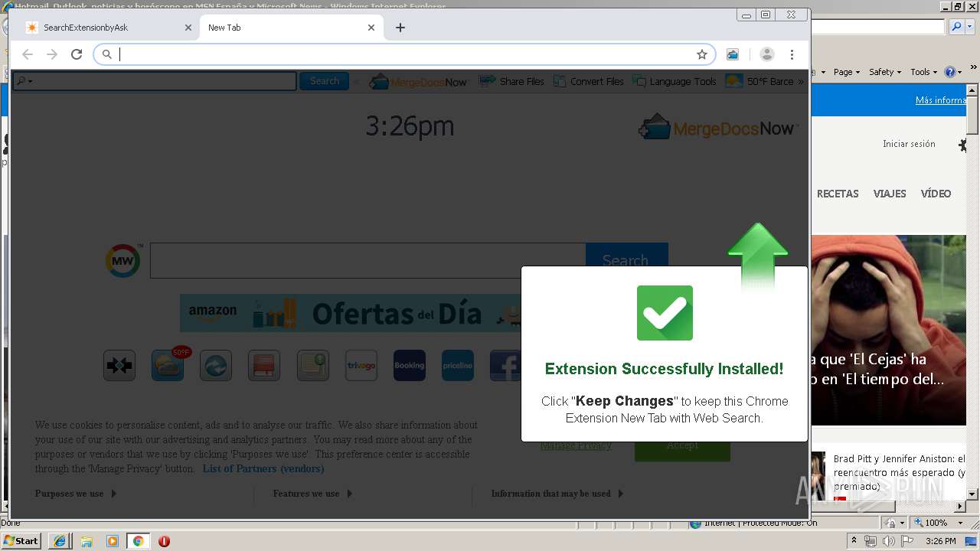980x551 pixels.
Task: Click the green Accept cookies button
Action: [x=682, y=450]
